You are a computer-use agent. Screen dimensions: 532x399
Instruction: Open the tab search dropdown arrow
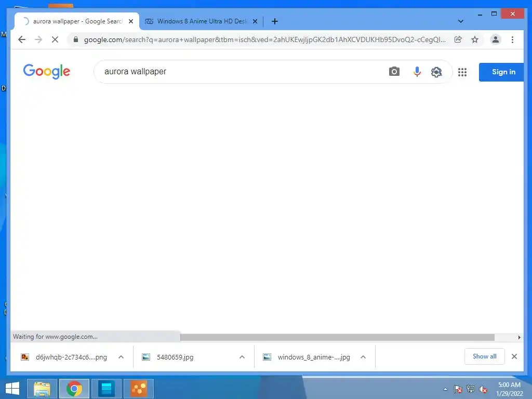[x=460, y=21]
